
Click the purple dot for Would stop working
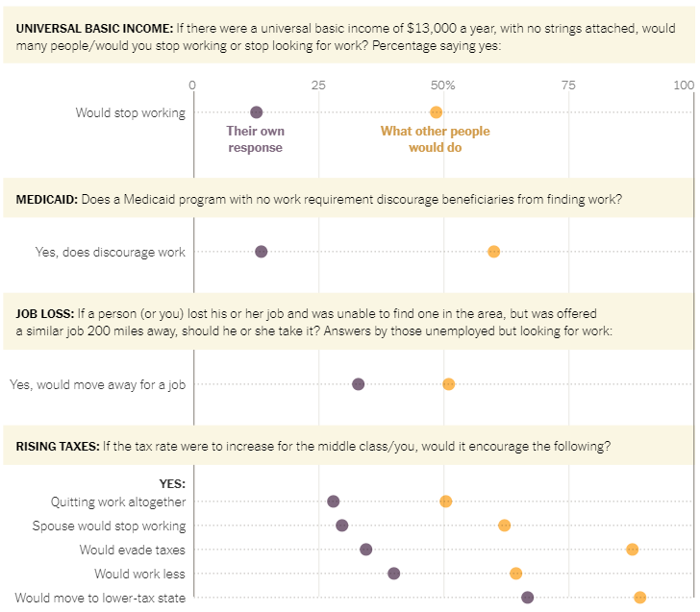[256, 112]
